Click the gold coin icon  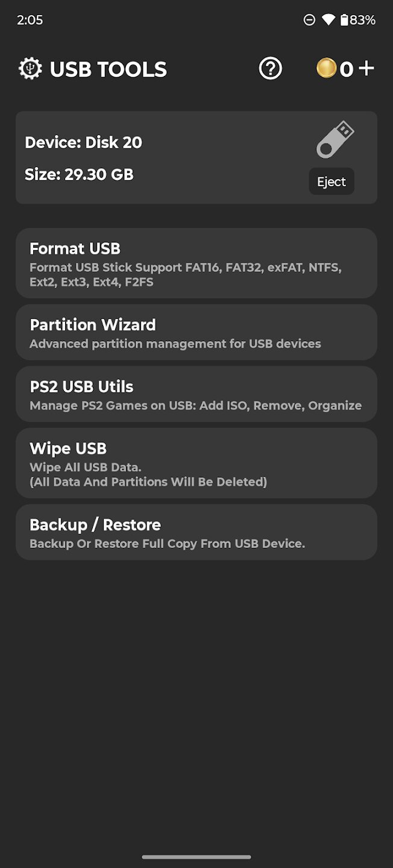pyautogui.click(x=326, y=68)
